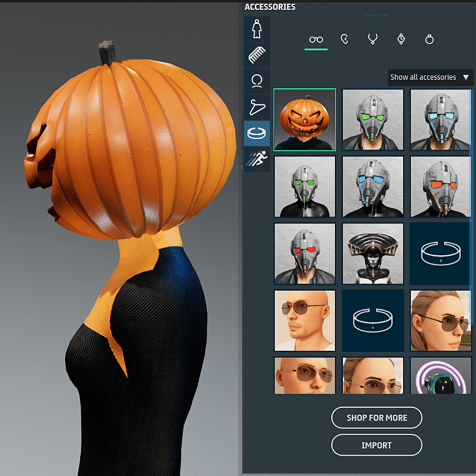Image resolution: width=476 pixels, height=476 pixels.
Task: Select the accessories ring category icon
Action: (257, 133)
